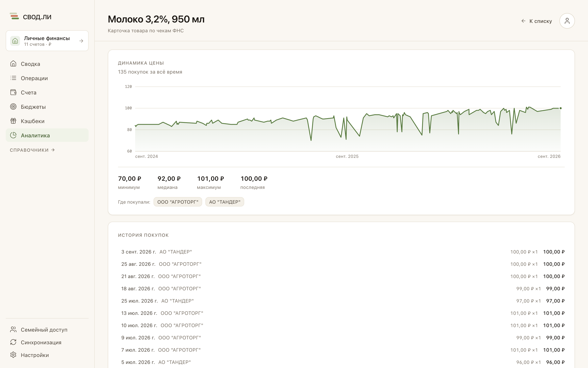
Task: Click the Бюджеты target icon
Action: pyautogui.click(x=13, y=107)
